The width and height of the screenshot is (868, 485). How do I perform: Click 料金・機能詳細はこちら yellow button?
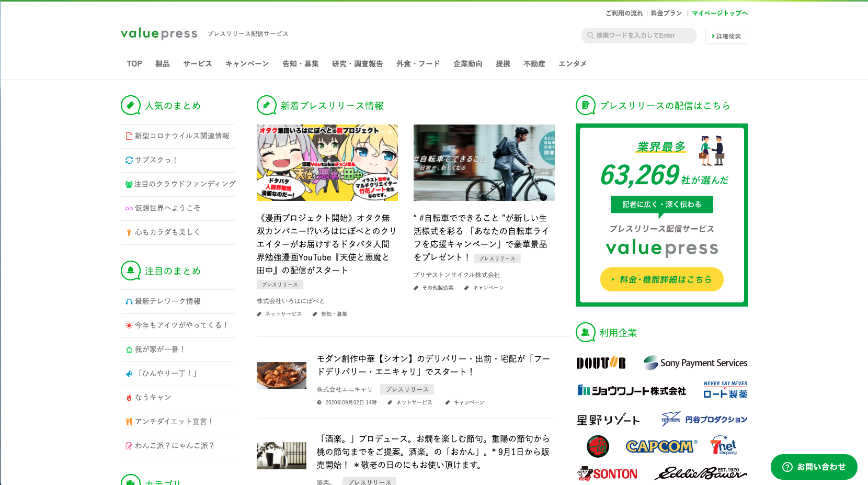[662, 279]
